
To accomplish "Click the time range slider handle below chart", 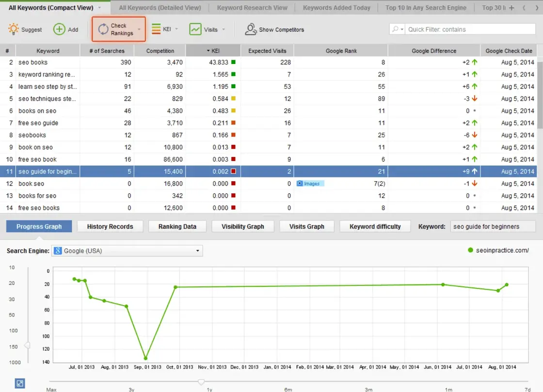I will [201, 382].
